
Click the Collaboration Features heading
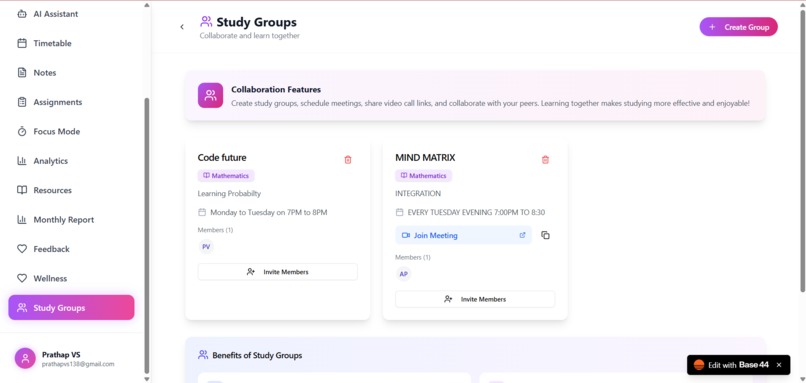[x=276, y=89]
